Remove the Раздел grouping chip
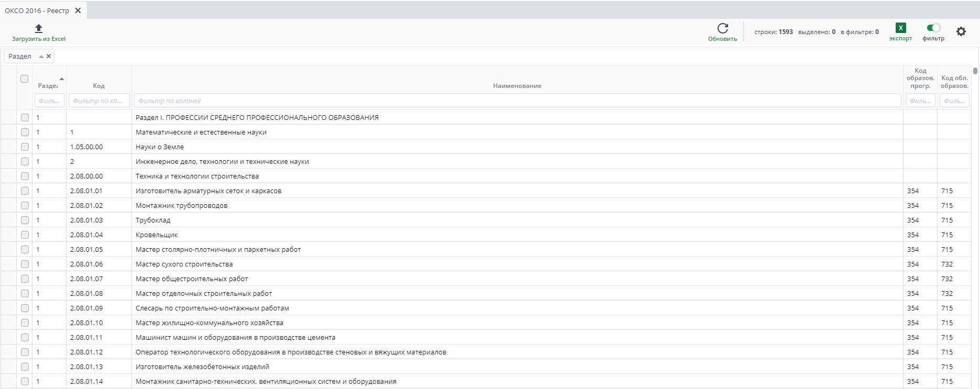Viewport: 980px width, 389px height. 49,56
